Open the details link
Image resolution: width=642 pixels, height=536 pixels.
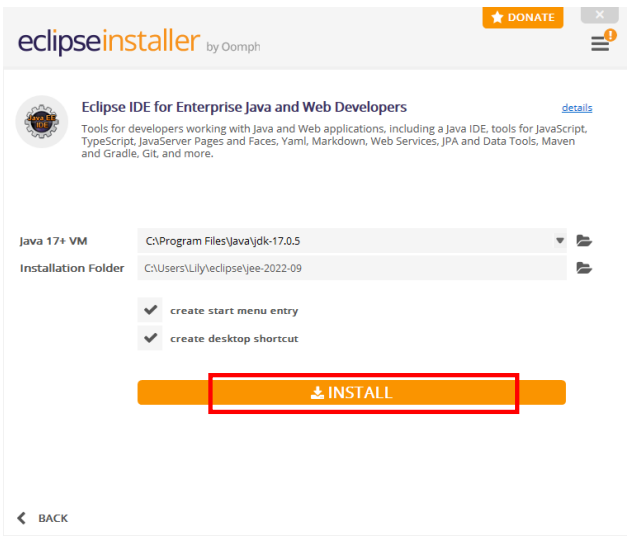tap(576, 108)
